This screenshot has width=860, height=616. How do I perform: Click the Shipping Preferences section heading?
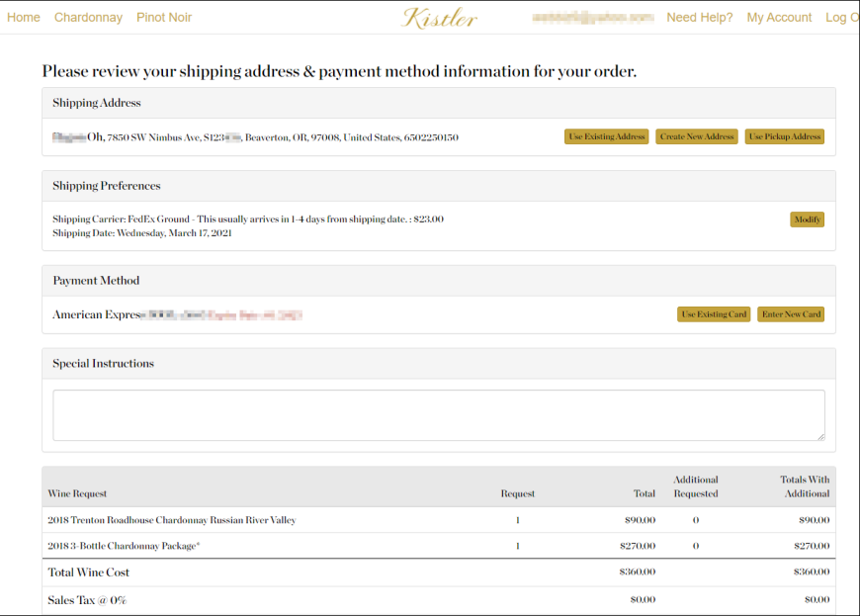pos(107,186)
